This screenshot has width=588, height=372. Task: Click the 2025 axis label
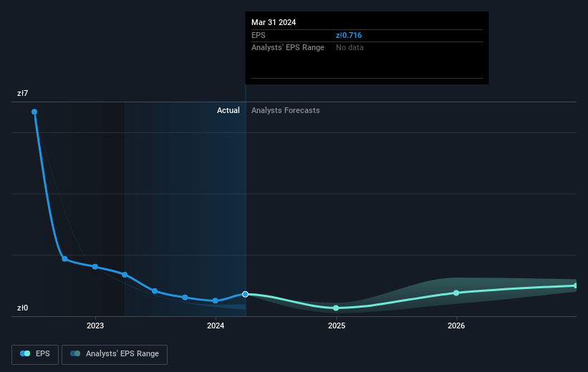(337, 325)
